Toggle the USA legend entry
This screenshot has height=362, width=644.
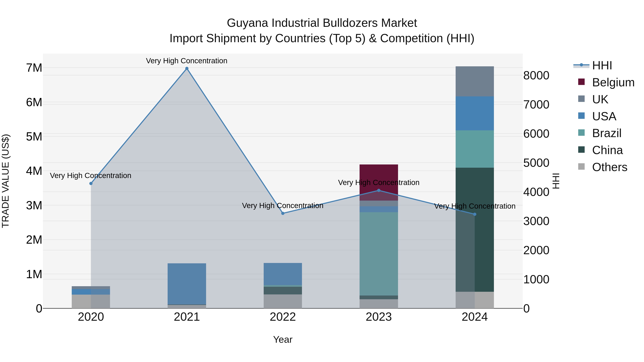pos(597,116)
